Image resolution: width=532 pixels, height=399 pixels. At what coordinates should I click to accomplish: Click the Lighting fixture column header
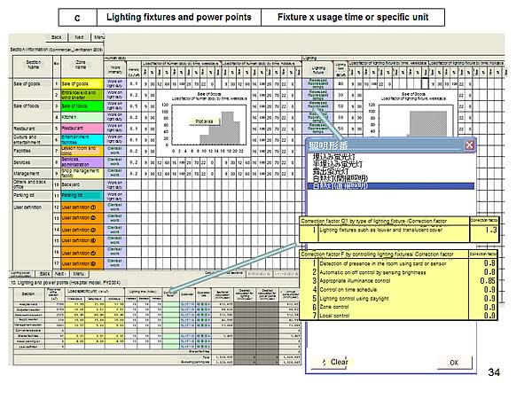click(318, 70)
